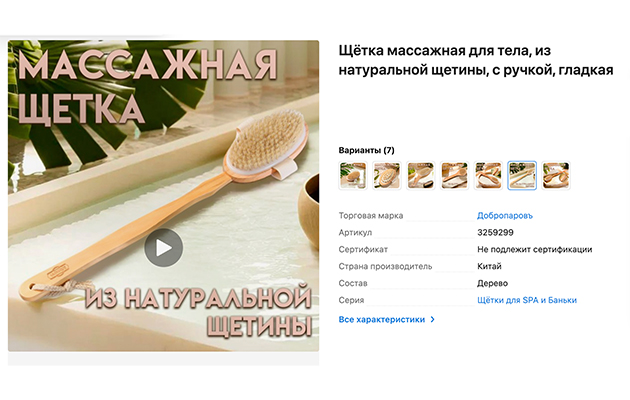This screenshot has height=400, width=630.
Task: Click the highlighted sixth variant thumbnail
Action: coord(522,175)
